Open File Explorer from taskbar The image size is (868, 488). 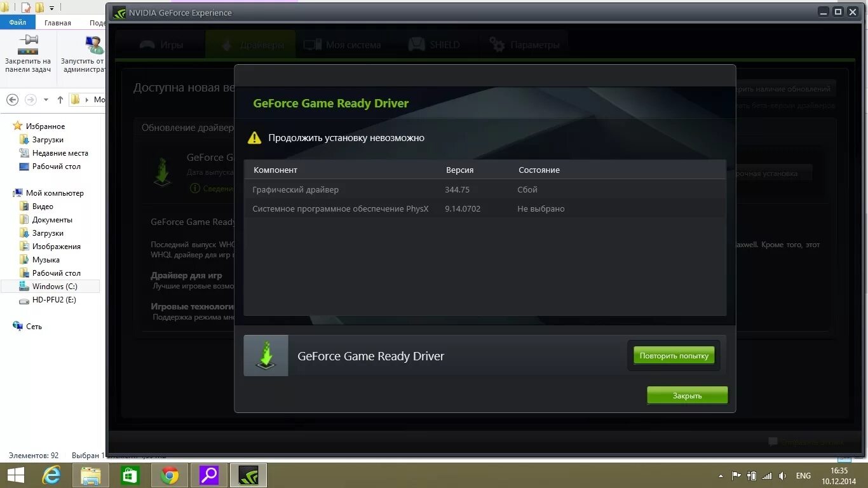point(91,475)
